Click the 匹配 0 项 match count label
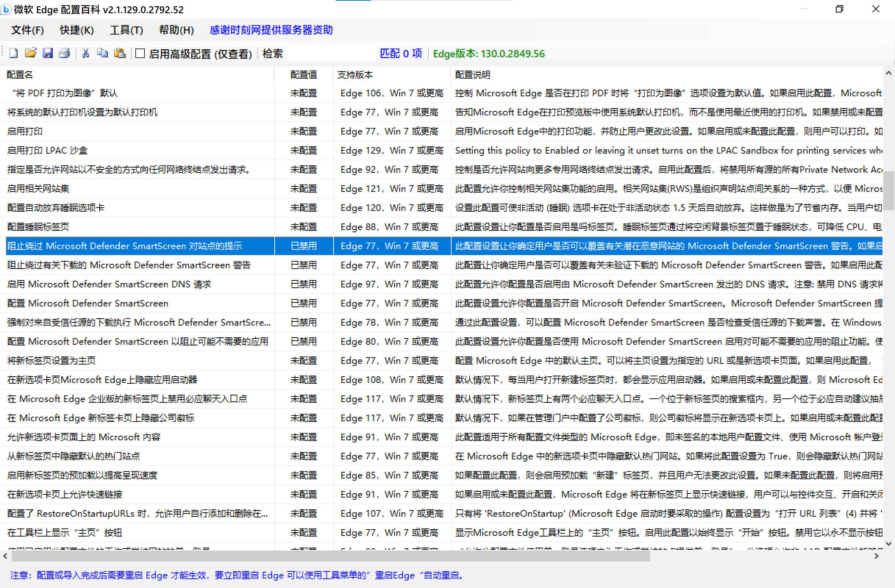The height and width of the screenshot is (588, 895). pos(401,54)
